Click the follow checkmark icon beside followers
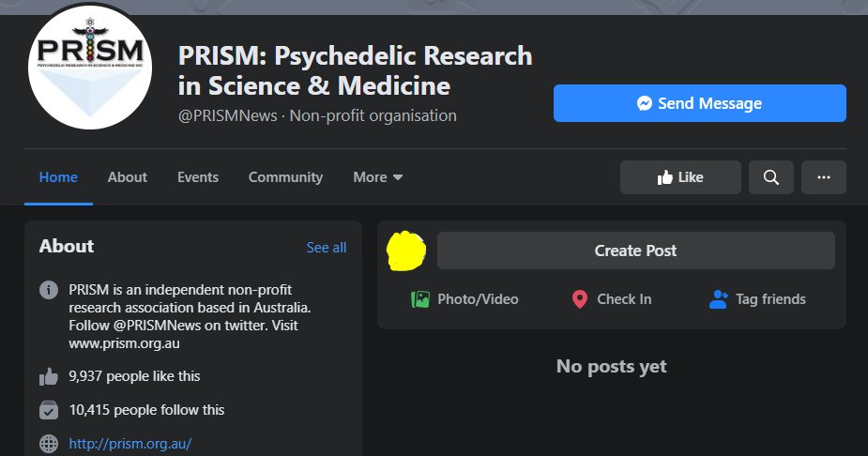 49,410
